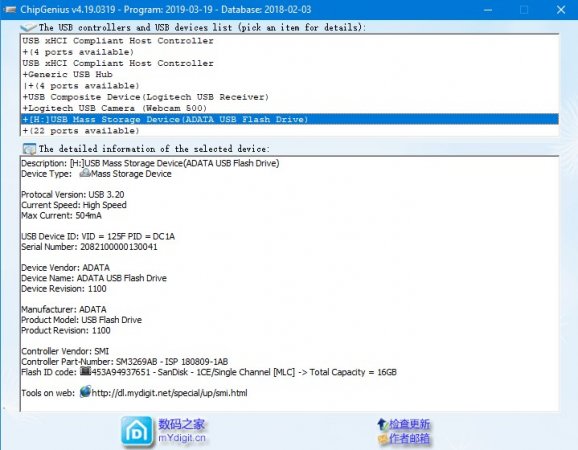Click the update arrow icon beside 检查更新
The width and height of the screenshot is (578, 450).
pyautogui.click(x=382, y=424)
